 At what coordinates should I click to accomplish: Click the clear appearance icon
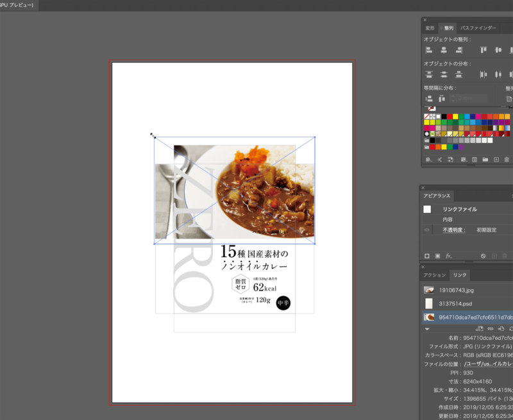[483, 256]
